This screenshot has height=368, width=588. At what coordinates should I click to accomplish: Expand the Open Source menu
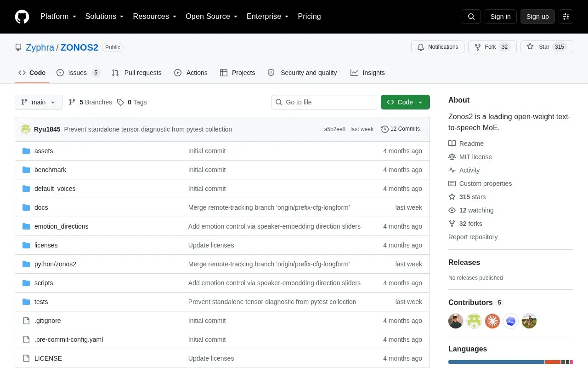(x=212, y=17)
